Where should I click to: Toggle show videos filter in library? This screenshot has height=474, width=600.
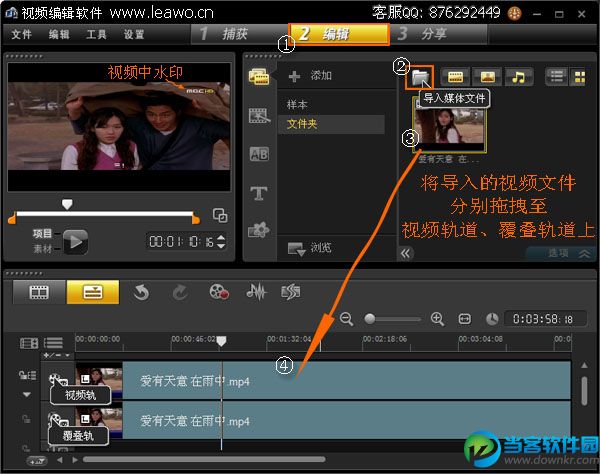click(x=456, y=76)
